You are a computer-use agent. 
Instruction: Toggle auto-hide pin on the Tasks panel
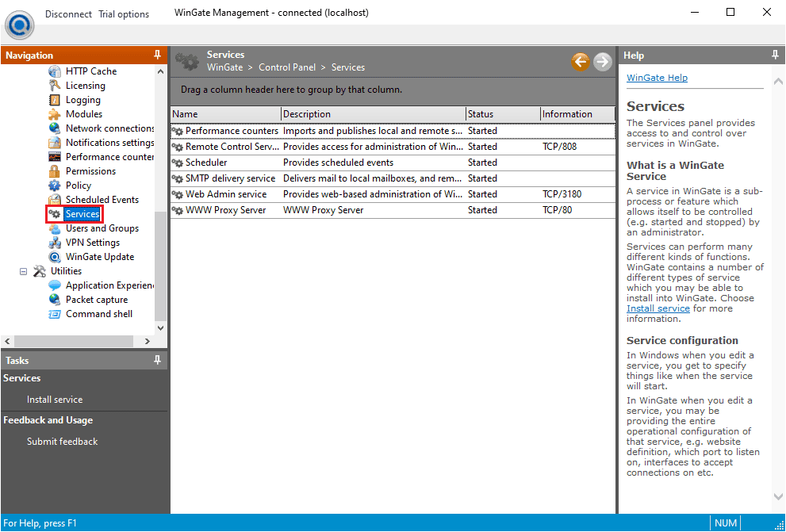tap(157, 360)
